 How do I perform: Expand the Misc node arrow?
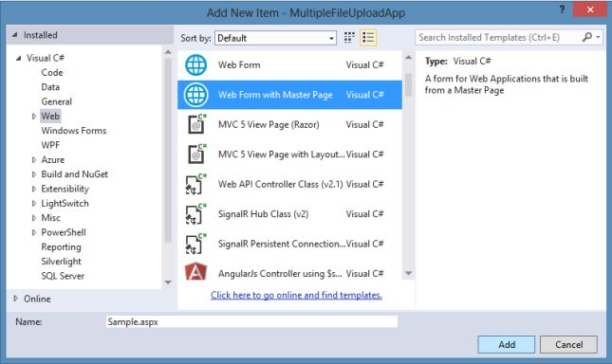point(34,218)
